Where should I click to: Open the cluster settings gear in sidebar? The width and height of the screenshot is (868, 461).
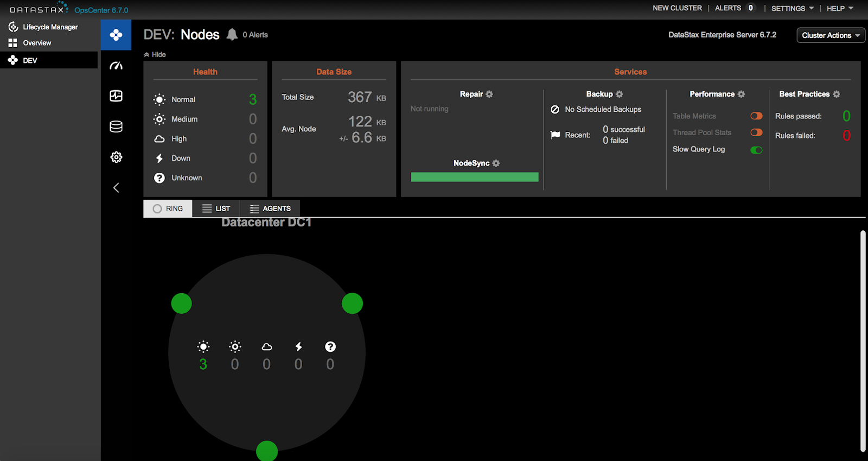pyautogui.click(x=116, y=157)
